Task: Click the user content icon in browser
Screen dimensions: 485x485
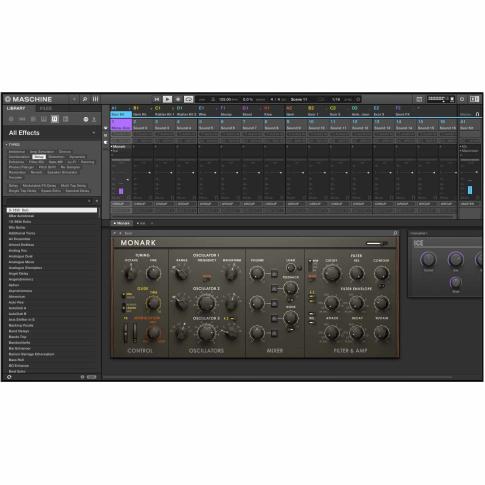Action: [x=94, y=119]
